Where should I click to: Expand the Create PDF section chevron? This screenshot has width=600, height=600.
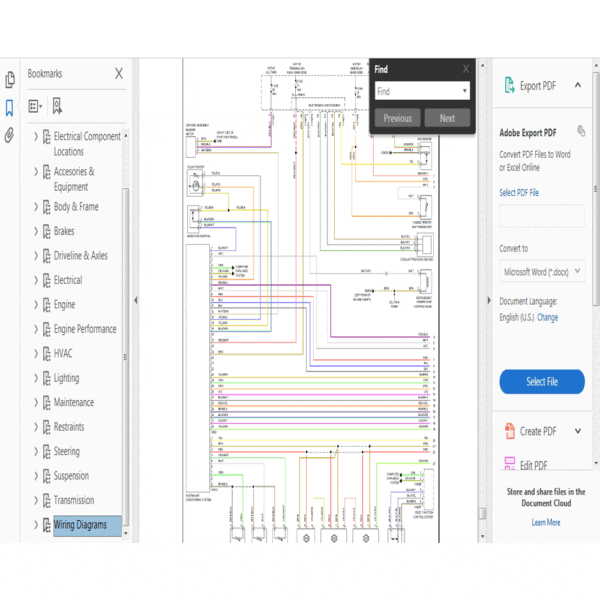coord(578,431)
